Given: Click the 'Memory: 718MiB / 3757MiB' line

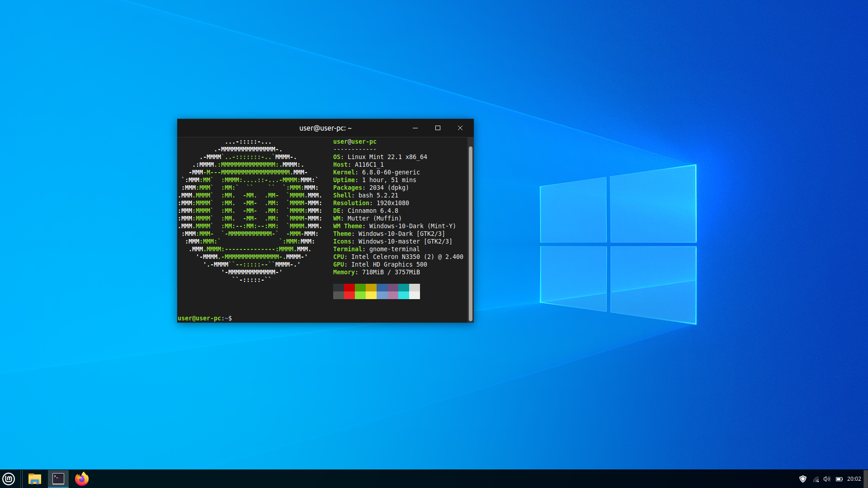Looking at the screenshot, I should tap(377, 272).
